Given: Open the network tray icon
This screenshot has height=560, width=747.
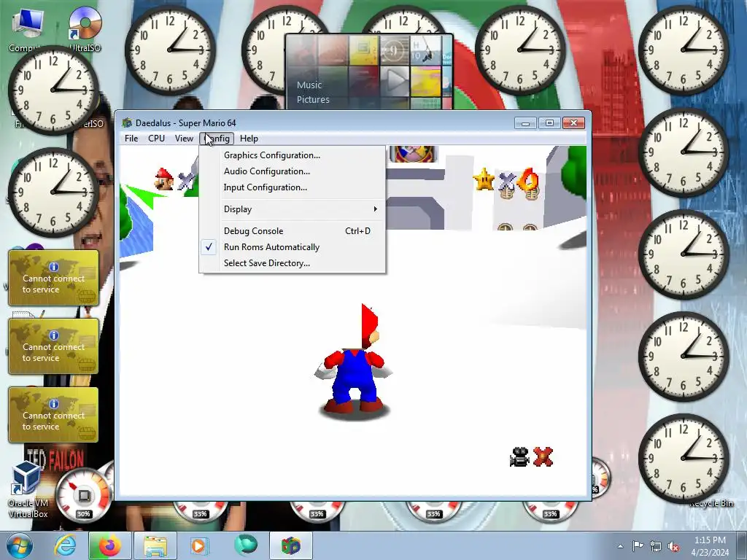Looking at the screenshot, I should [656, 546].
